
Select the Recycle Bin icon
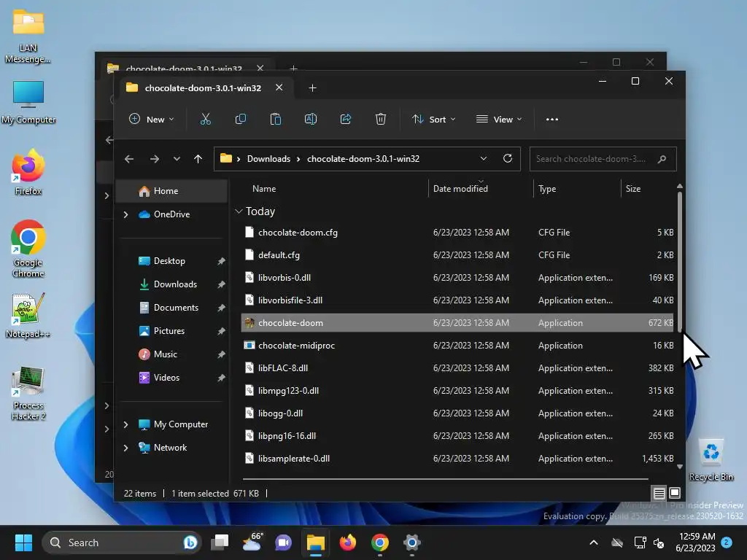[x=711, y=460]
